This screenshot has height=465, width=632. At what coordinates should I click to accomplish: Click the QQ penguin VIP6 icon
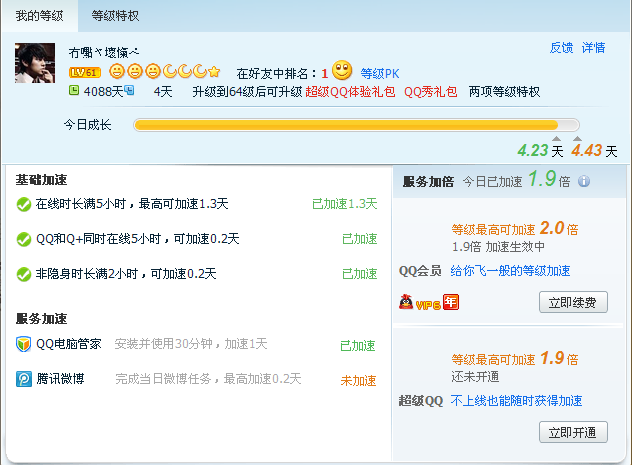coord(406,302)
